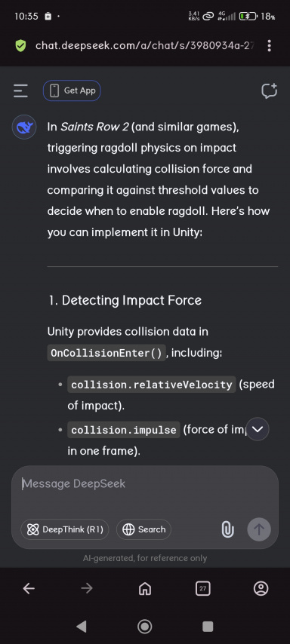Open the hamburger sidebar menu
The image size is (290, 644).
(20, 90)
